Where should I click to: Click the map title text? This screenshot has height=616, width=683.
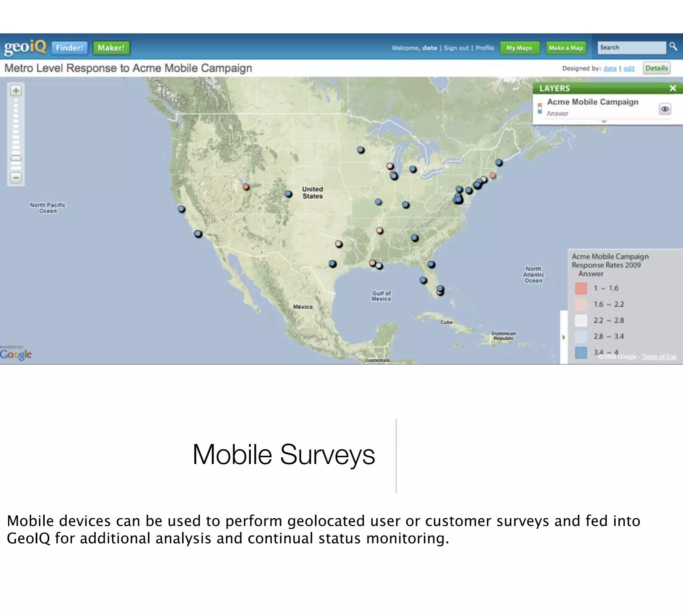[128, 68]
